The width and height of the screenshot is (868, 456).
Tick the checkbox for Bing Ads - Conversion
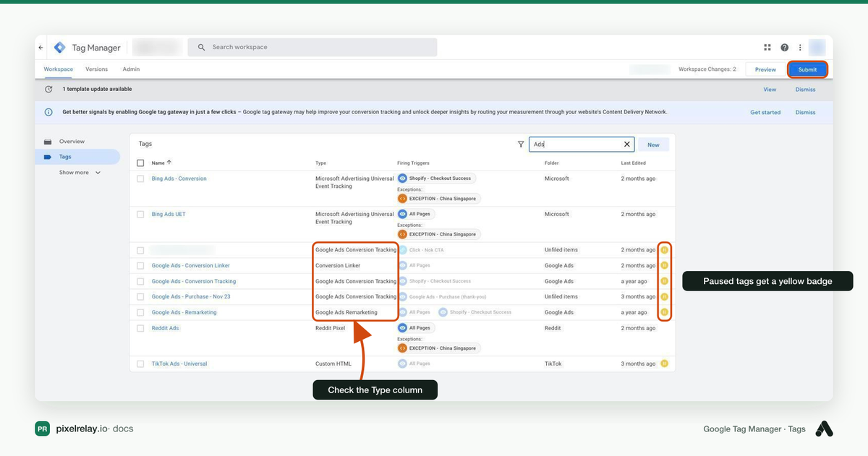point(140,178)
